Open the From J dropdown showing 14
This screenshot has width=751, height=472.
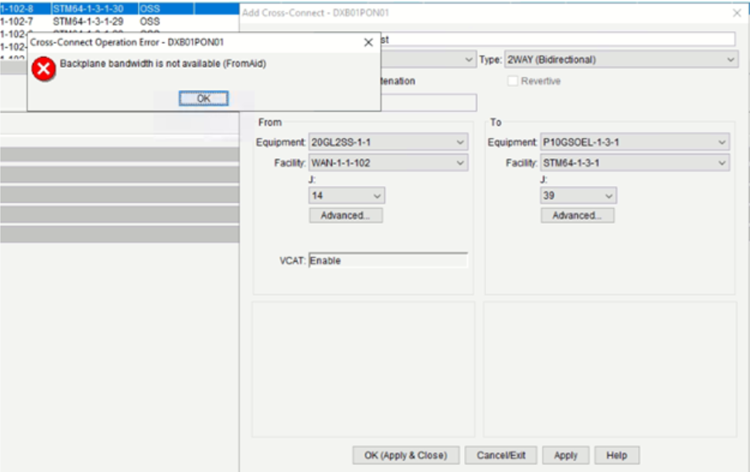coord(346,197)
